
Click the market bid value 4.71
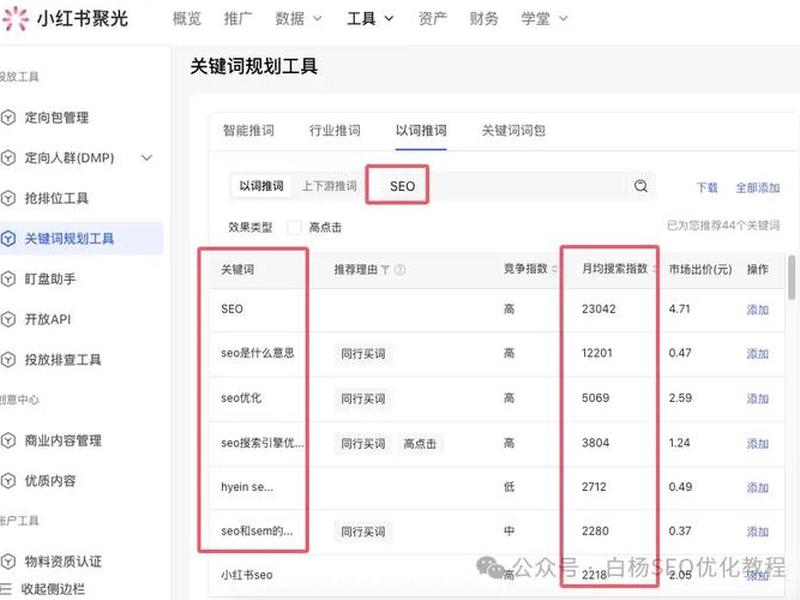tap(680, 309)
